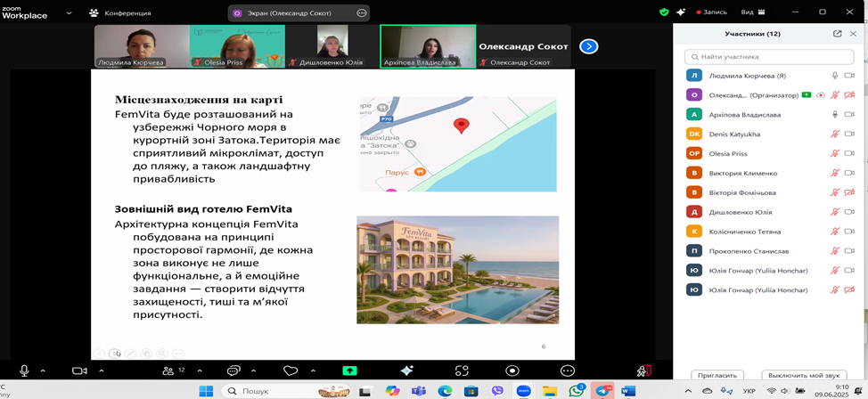This screenshot has height=399, width=868.
Task: Open the Конференция tab
Action: (x=121, y=13)
